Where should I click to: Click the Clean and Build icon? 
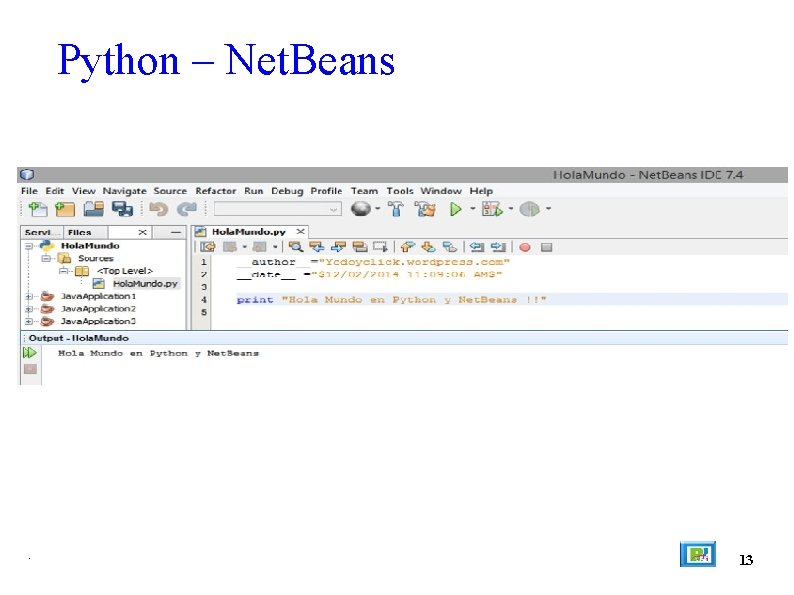[x=425, y=209]
